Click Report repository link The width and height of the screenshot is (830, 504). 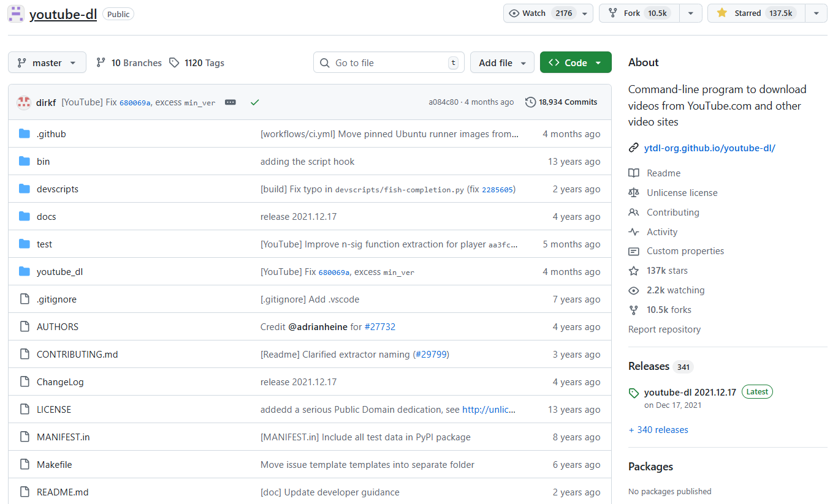664,329
